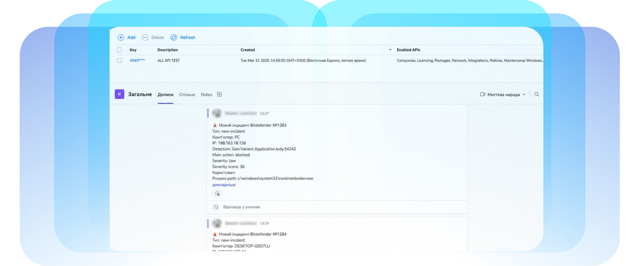Click the Add plus-circle icon
The width and height of the screenshot is (644, 266).
(x=121, y=37)
